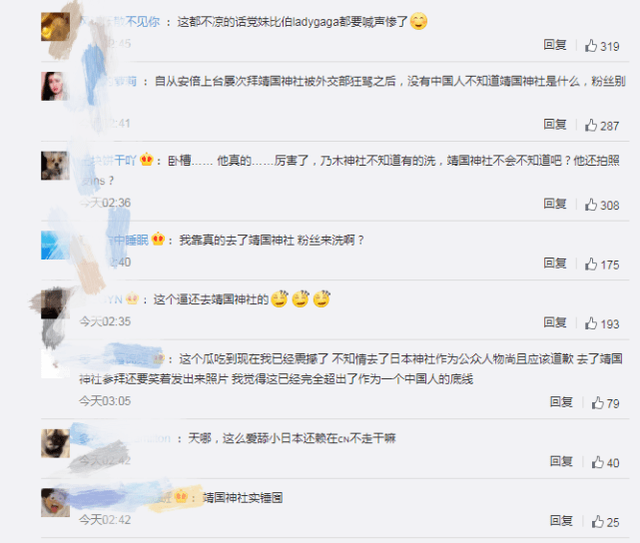
Task: Open the dog avatar profile of third commenter
Action: [x=55, y=165]
